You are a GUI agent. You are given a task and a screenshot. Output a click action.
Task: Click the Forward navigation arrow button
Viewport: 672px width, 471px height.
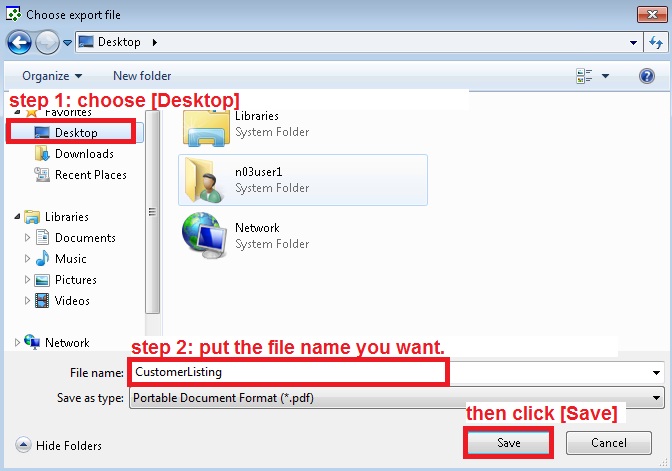tap(47, 42)
